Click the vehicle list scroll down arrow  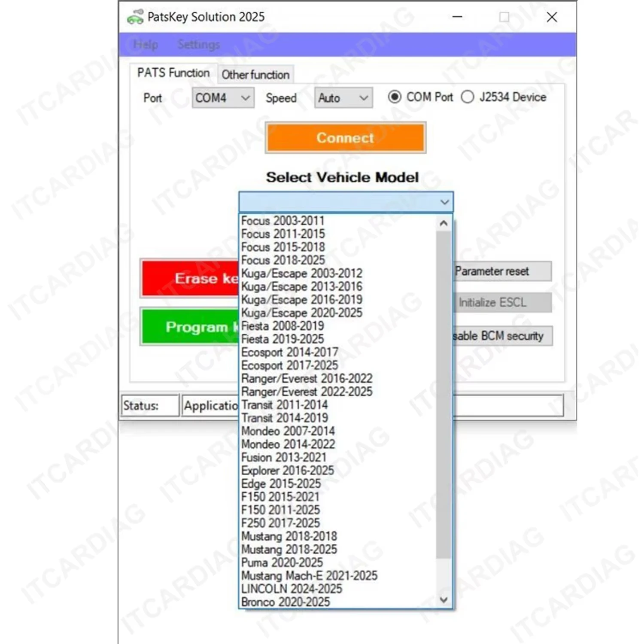(444, 600)
